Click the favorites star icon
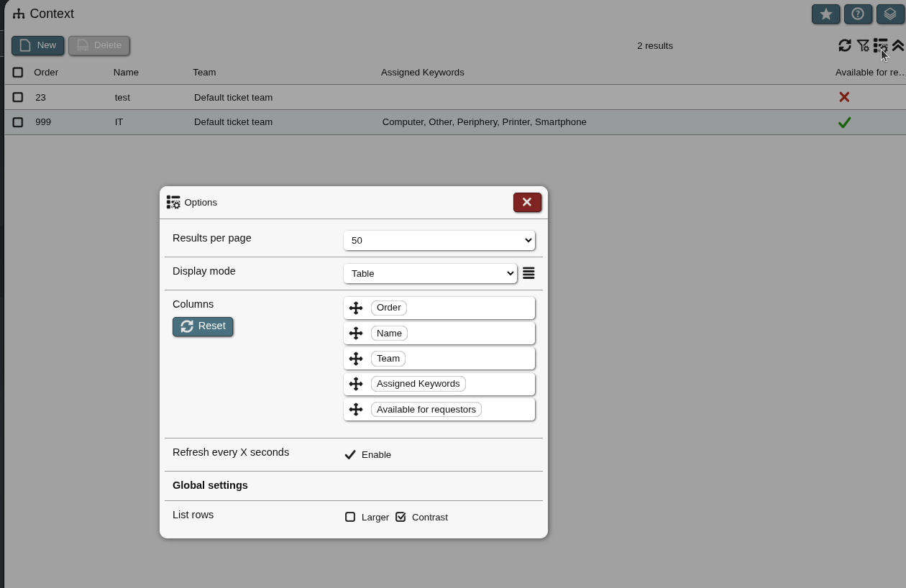 825,14
